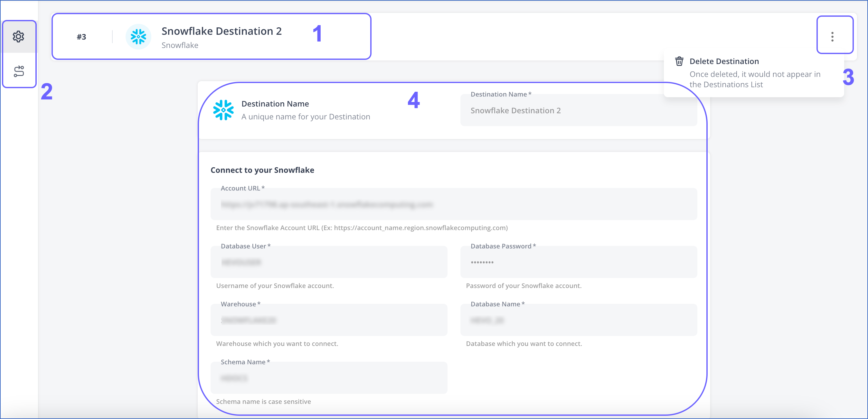Click the 'Snowflake Destination 2' header title
Image resolution: width=868 pixels, height=419 pixels.
[222, 31]
